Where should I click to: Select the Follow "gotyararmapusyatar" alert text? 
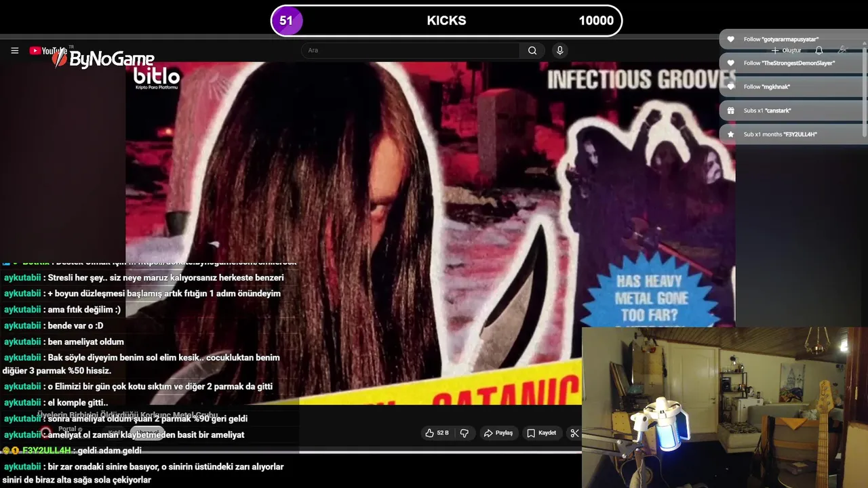point(781,39)
